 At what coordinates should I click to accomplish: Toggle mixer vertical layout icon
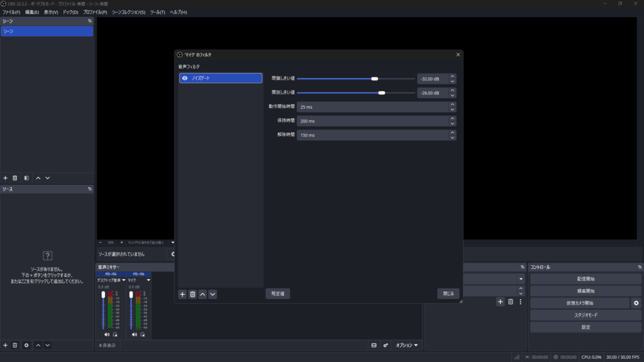[374, 345]
